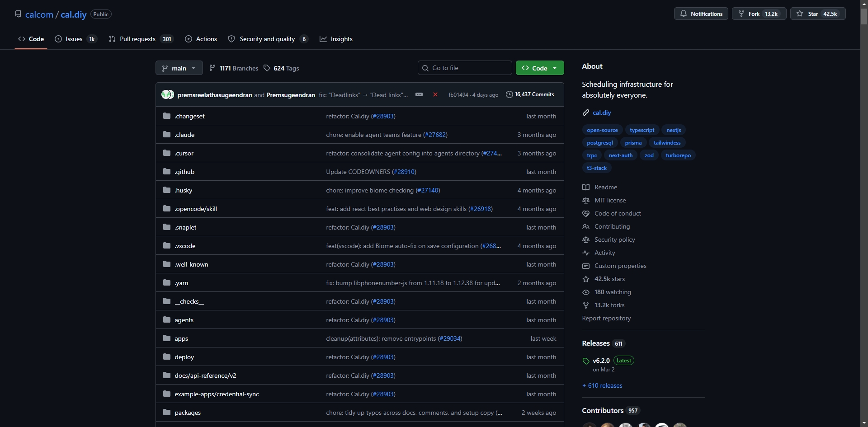This screenshot has height=427, width=868.
Task: Click the folder icon beside .claude
Action: point(167,135)
